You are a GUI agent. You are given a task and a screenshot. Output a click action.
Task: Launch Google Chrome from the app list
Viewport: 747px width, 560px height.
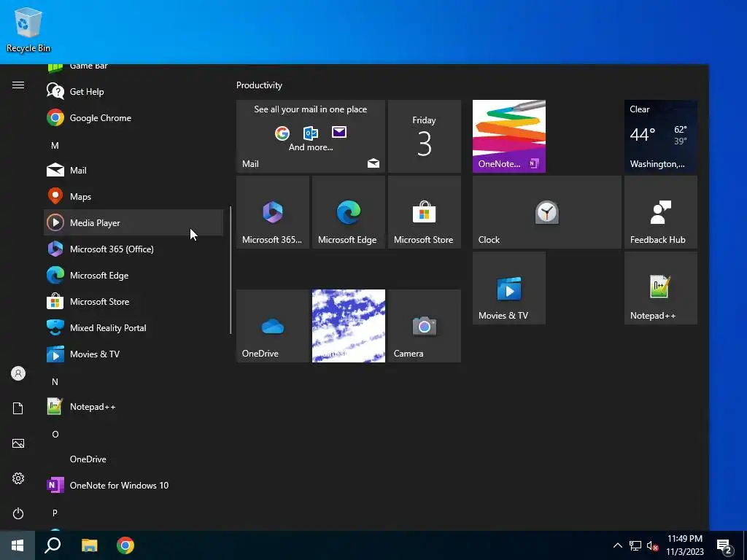(133, 117)
